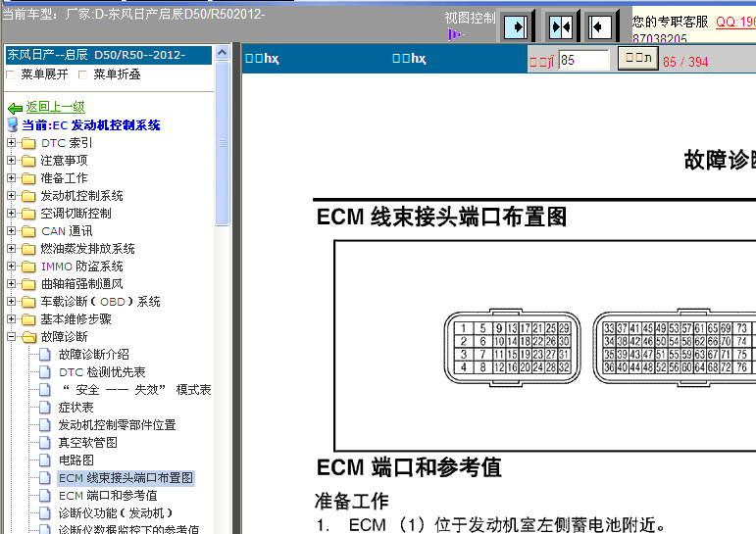
Task: Click the 燃油蒸发排放系统 folder icon
Action: pyautogui.click(x=29, y=249)
